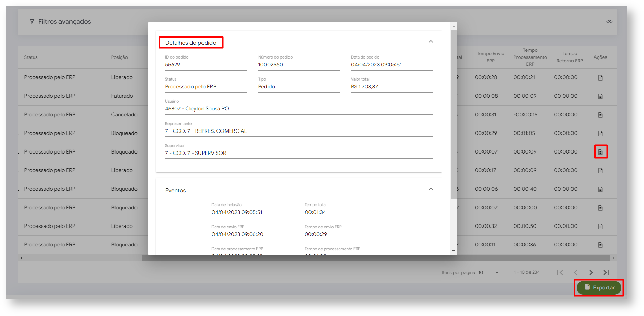Click the Posição column header
Screen dimensions: 644x316
pos(119,57)
